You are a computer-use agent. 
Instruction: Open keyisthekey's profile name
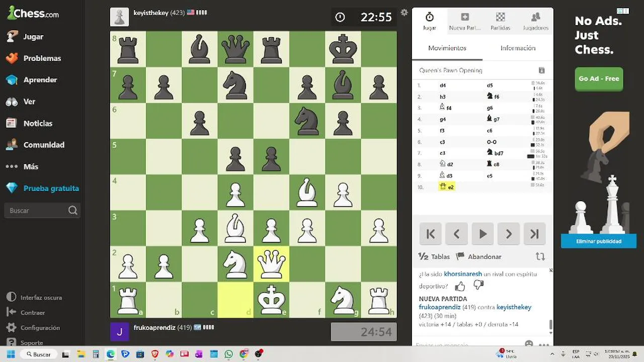(151, 13)
